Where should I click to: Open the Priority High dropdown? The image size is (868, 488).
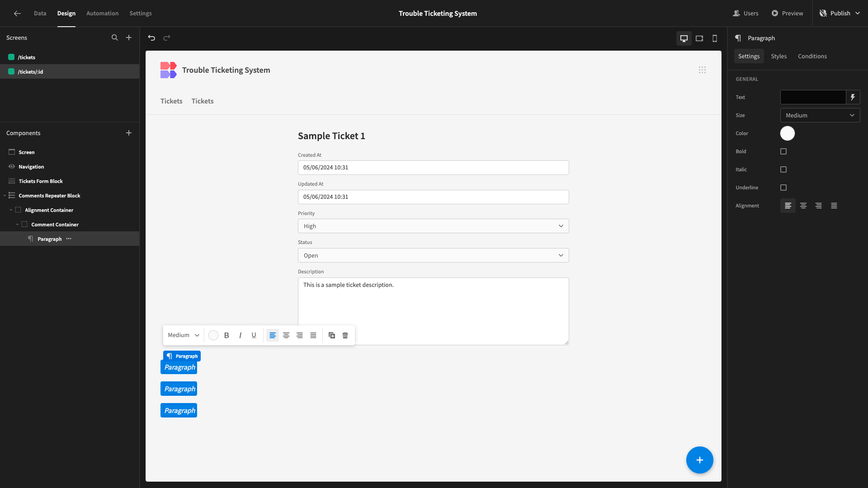click(433, 226)
